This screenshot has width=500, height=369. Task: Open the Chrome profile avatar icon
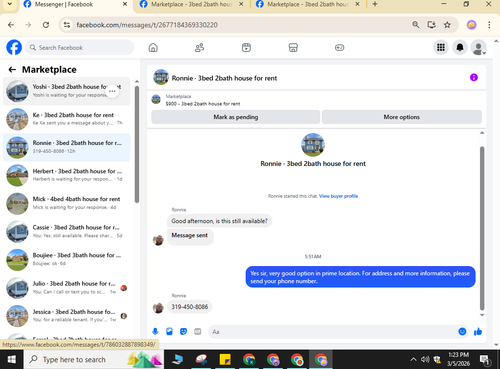471,25
